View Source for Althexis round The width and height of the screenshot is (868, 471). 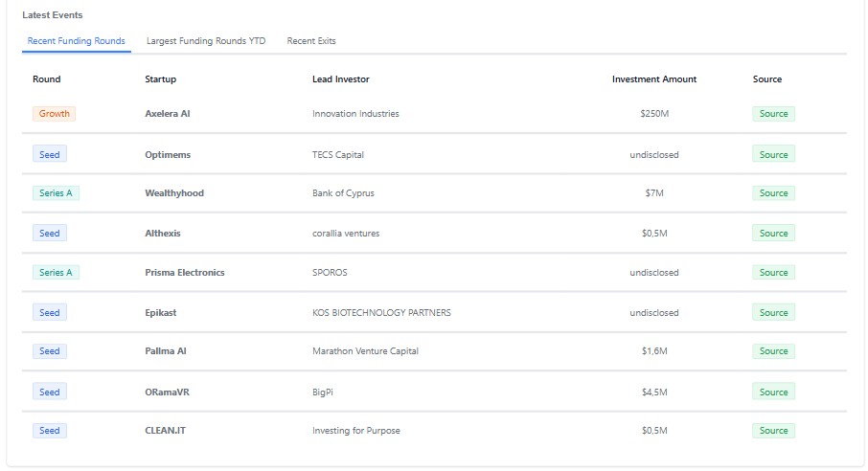773,234
